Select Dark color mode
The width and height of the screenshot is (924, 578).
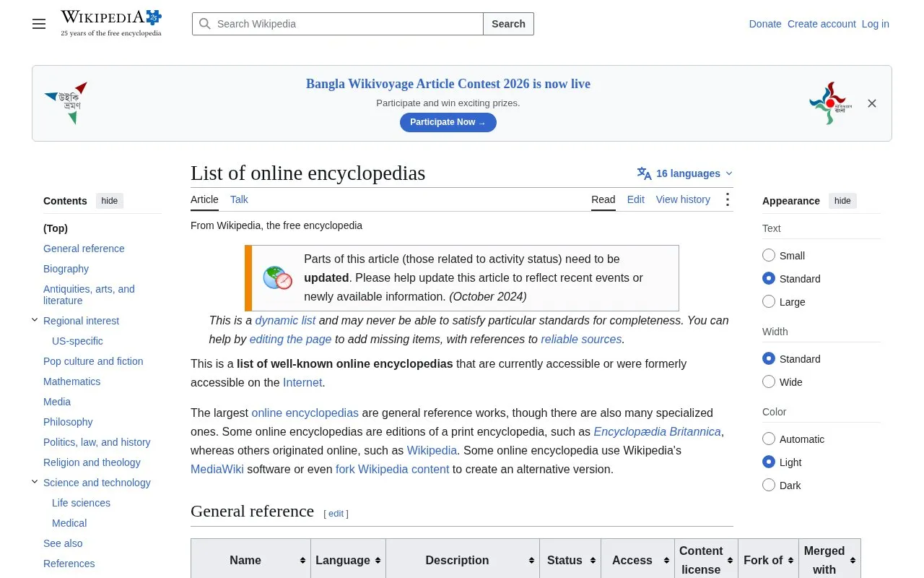(x=769, y=485)
